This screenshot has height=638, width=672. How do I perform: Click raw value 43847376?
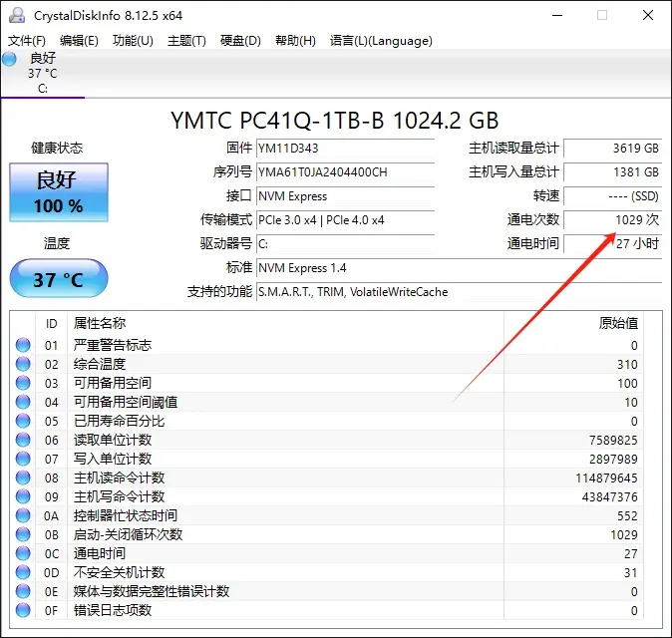(610, 497)
